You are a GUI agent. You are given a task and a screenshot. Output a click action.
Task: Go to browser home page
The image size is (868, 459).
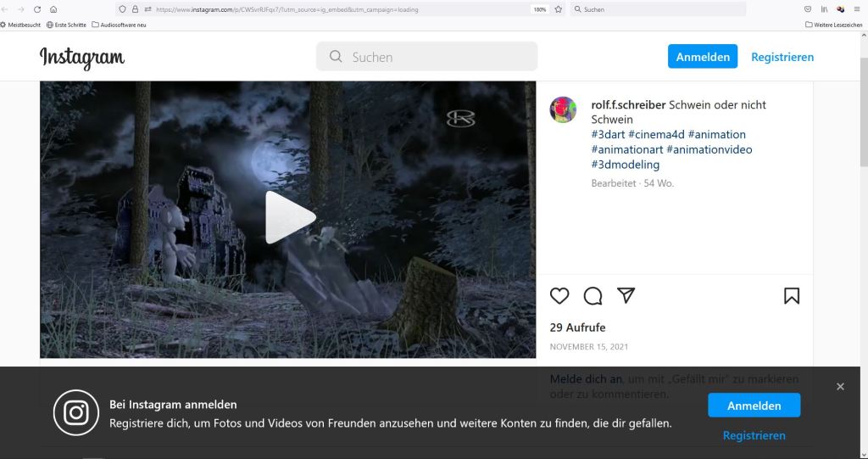coord(53,9)
